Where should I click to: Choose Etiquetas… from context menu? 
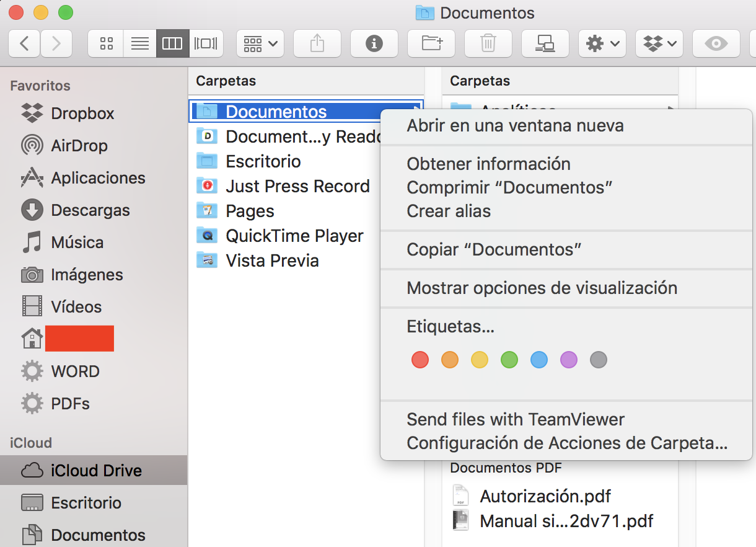coord(566,326)
